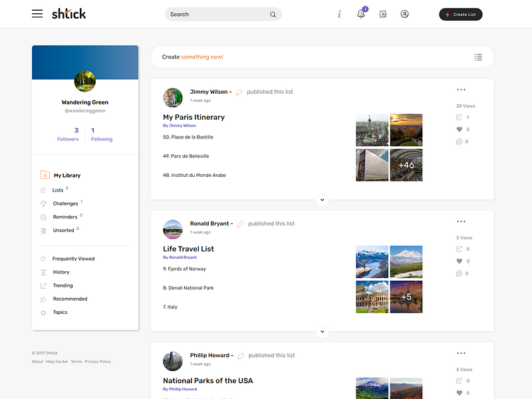This screenshot has height=399, width=532.
Task: Click the Topics star icon
Action: (x=43, y=313)
